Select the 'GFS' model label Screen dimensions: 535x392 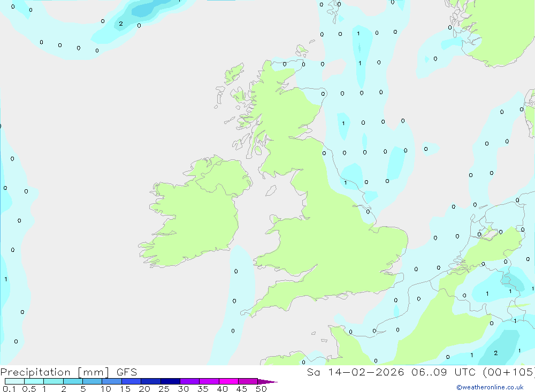(127, 372)
